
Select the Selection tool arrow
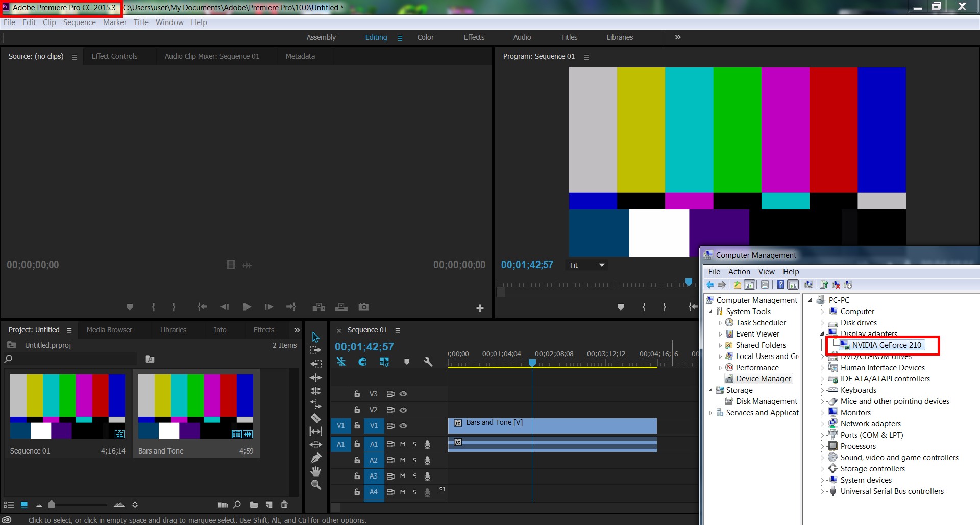315,337
